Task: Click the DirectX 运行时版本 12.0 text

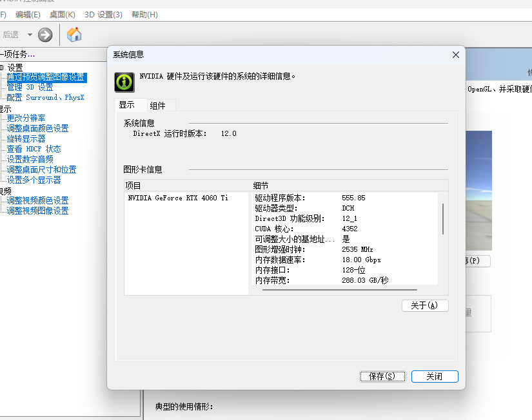Action: [184, 133]
